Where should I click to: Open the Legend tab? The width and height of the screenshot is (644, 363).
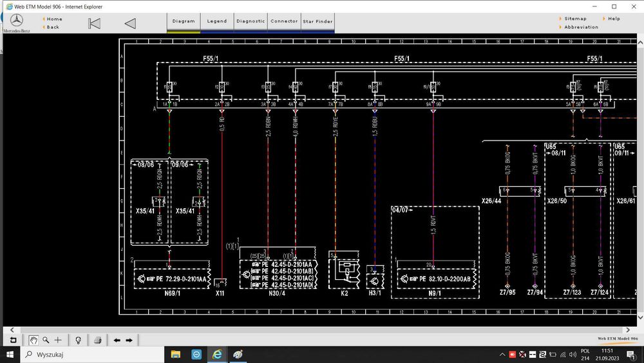[x=217, y=21]
